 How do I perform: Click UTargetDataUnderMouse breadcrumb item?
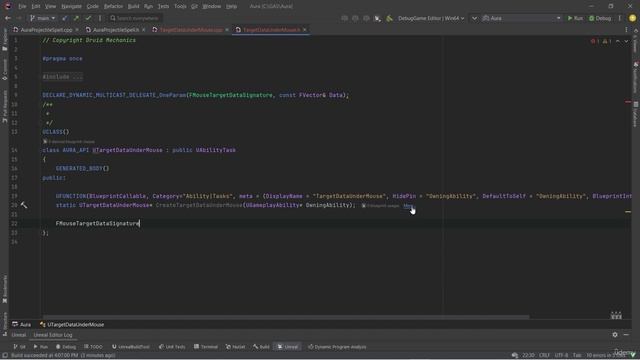click(72, 324)
